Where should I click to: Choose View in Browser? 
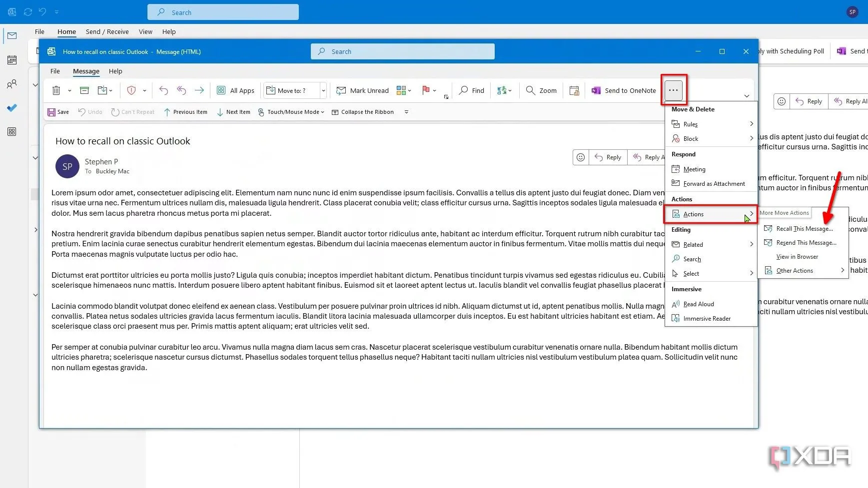(x=804, y=256)
